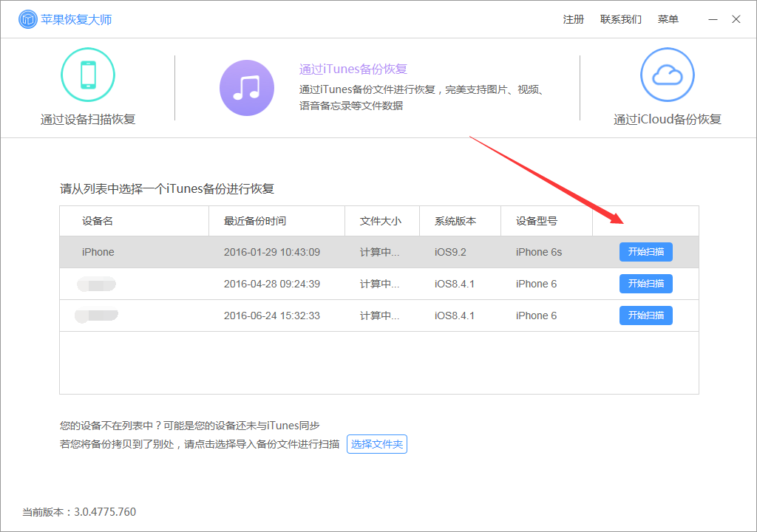The image size is (757, 532).
Task: Open the 菜单 menu
Action: 668,19
